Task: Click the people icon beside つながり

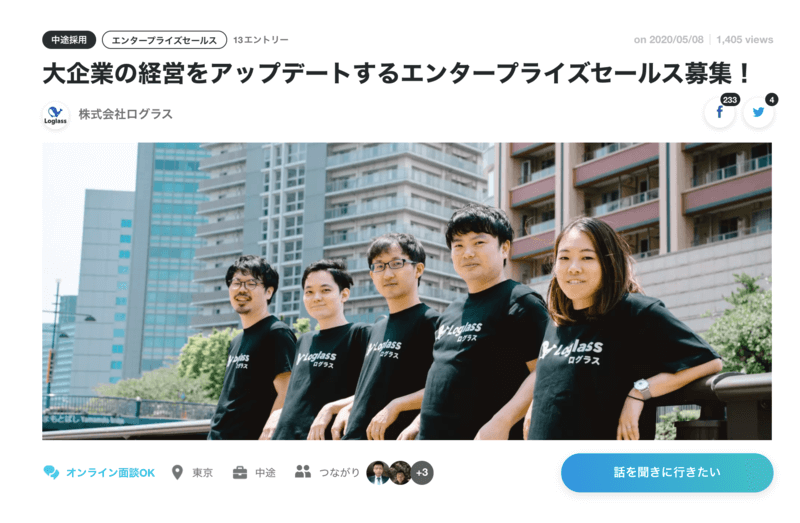Action: [303, 471]
